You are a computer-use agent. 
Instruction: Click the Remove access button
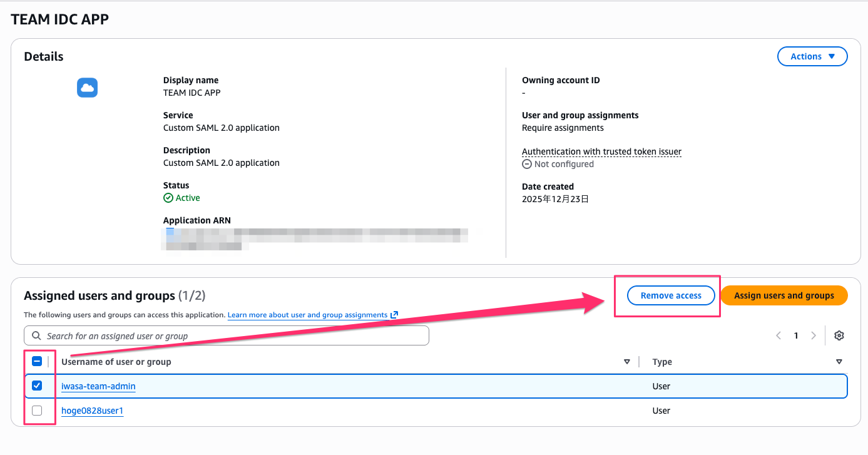pyautogui.click(x=671, y=295)
